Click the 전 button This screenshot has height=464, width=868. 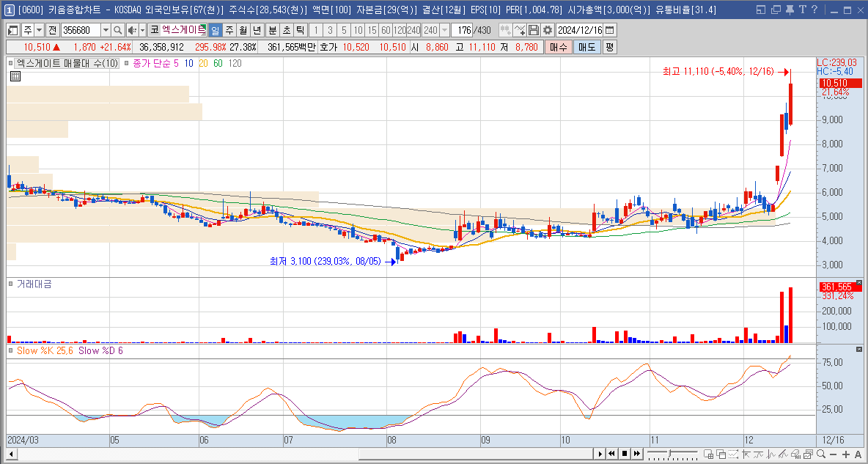coord(53,30)
